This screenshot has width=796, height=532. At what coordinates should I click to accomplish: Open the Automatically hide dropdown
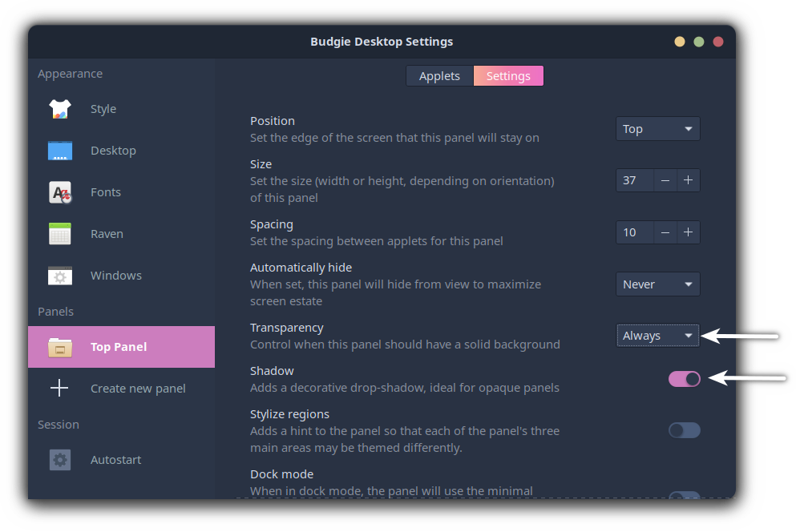[657, 284]
